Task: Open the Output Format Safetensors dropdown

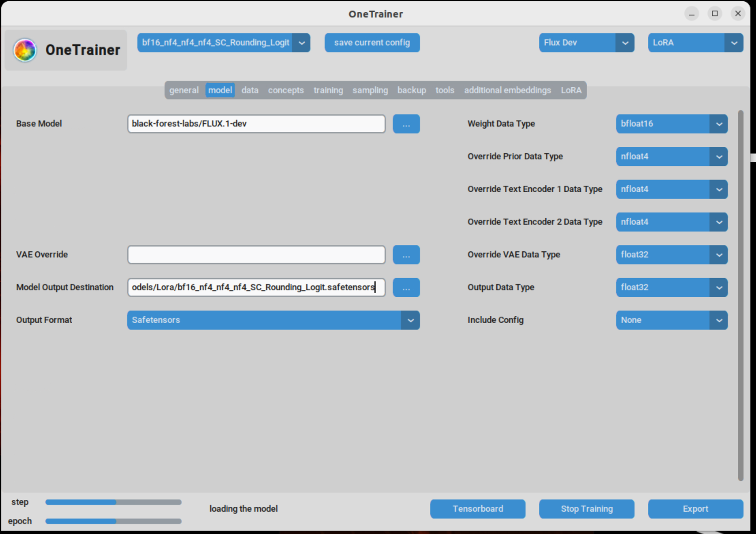Action: [273, 320]
